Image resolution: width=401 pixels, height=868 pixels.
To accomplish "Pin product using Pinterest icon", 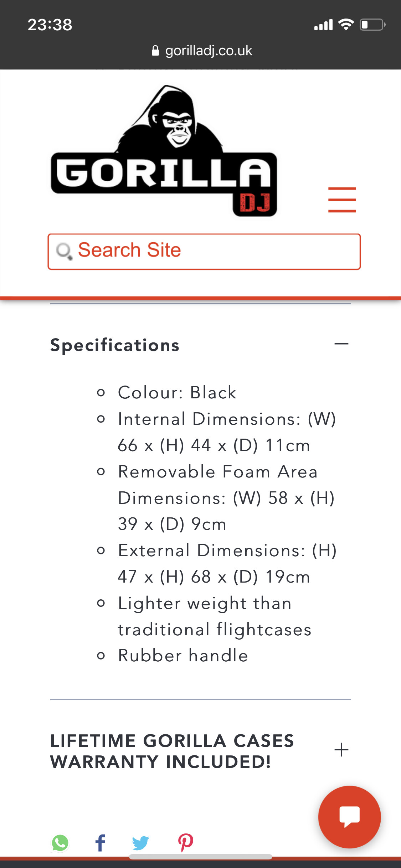I will (186, 843).
